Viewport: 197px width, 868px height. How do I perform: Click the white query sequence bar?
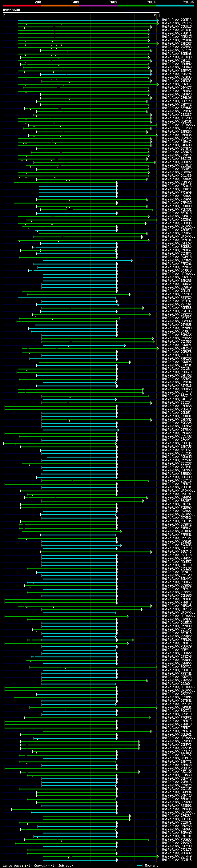click(81, 12)
